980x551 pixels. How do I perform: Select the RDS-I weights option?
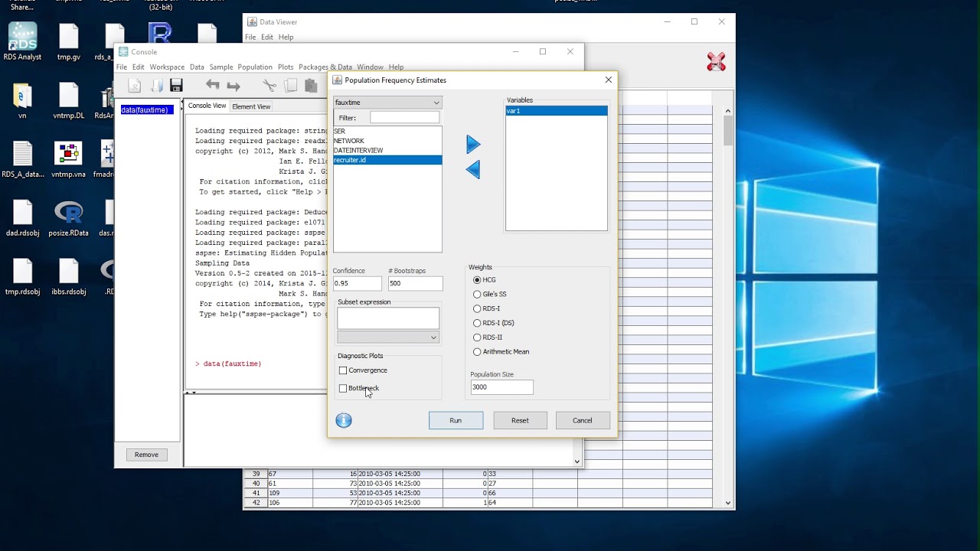[x=477, y=308]
